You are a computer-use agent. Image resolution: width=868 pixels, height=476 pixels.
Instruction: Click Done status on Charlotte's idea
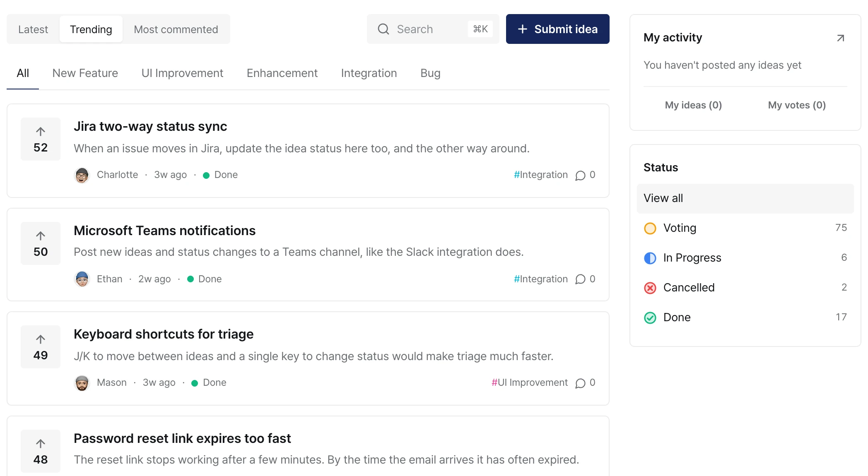pyautogui.click(x=220, y=175)
